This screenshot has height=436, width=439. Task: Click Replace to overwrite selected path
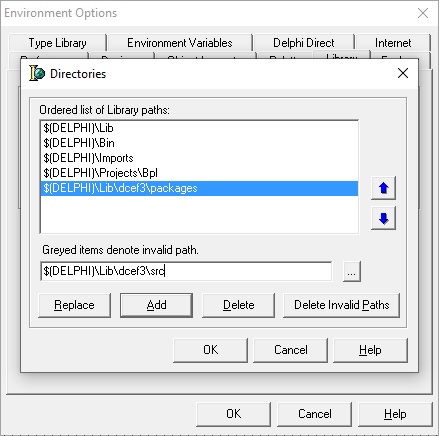[x=74, y=305]
